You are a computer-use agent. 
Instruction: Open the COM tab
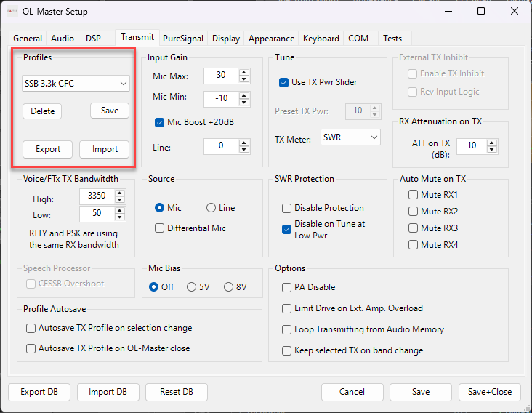coord(358,39)
